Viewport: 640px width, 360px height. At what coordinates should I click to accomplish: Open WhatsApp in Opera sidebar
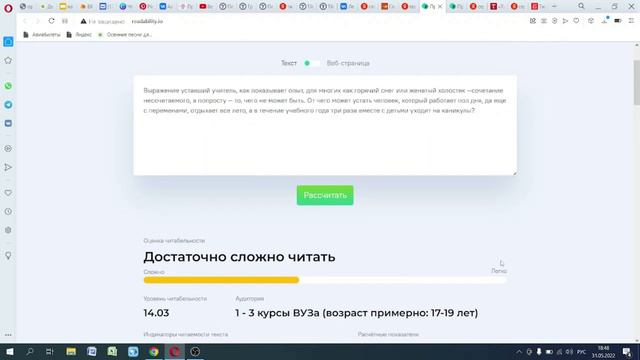coord(8,86)
